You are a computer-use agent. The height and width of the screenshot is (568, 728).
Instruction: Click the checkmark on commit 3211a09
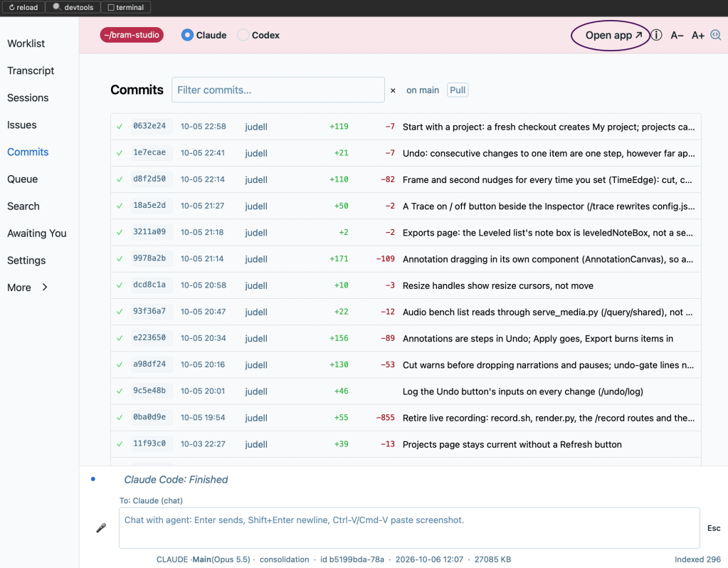pos(120,232)
